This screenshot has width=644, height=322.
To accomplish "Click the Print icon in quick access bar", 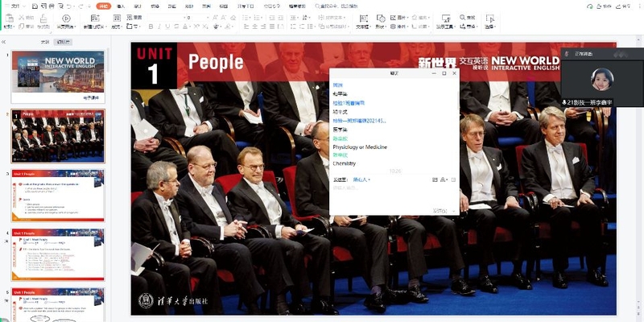I will point(52,6).
